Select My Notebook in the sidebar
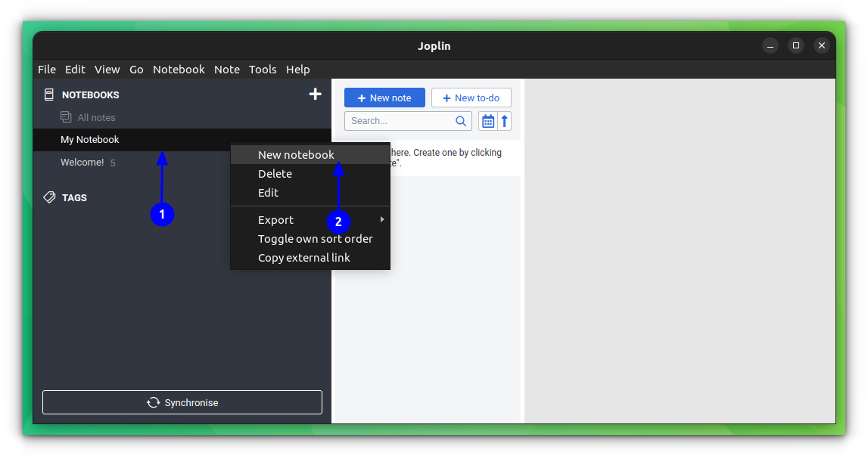Screen dimensions: 868x459 [x=89, y=139]
